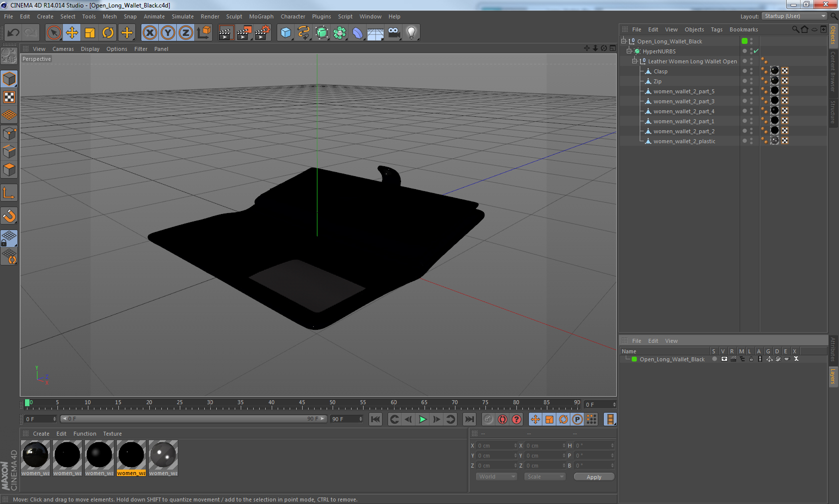This screenshot has height=504, width=839.
Task: Toggle Y axis lock
Action: [168, 33]
